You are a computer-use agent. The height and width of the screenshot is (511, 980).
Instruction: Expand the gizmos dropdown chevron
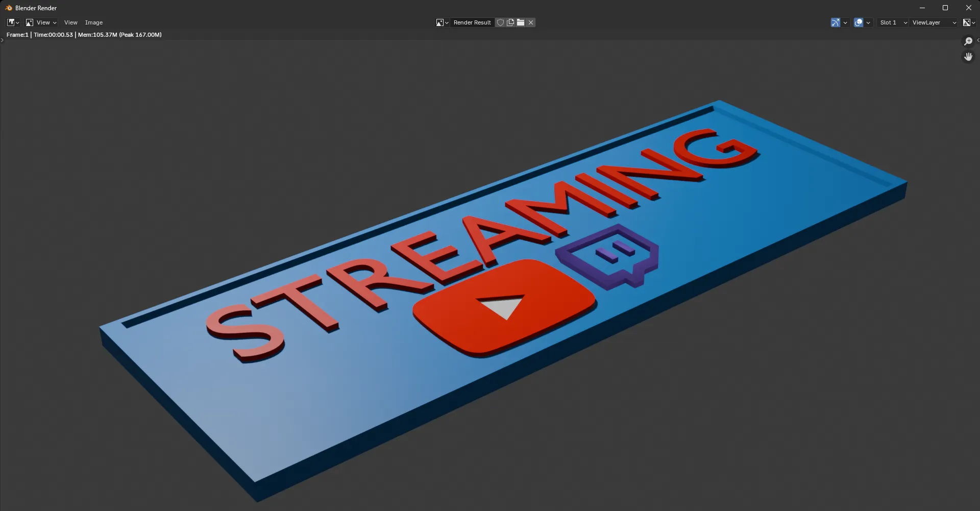[x=845, y=22]
